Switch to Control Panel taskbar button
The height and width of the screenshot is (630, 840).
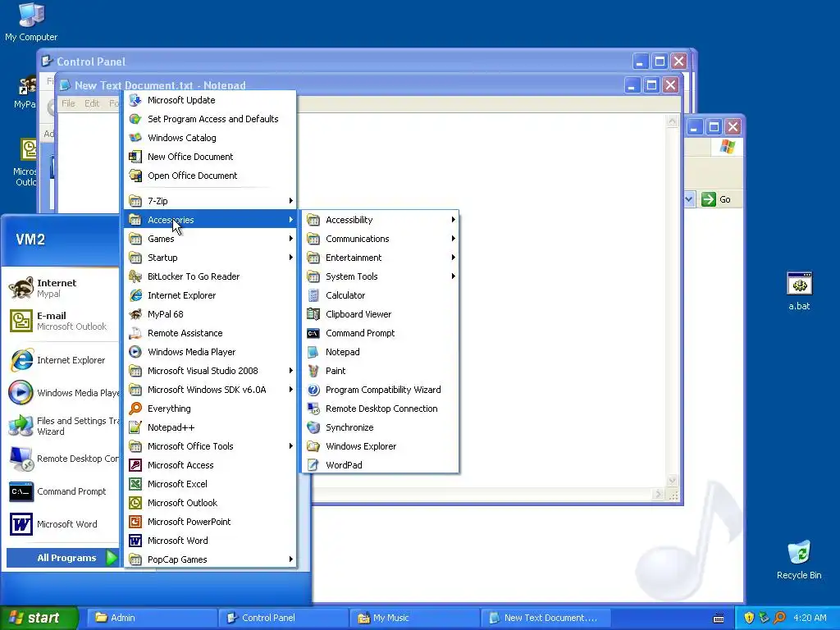tap(283, 618)
